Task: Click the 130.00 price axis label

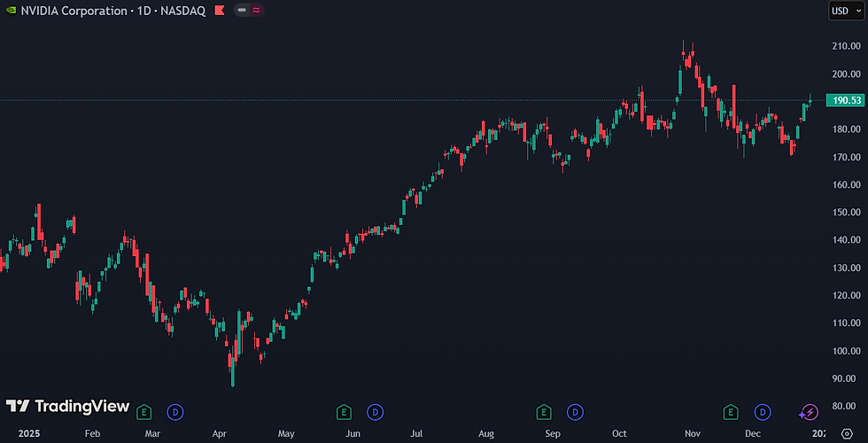Action: click(x=847, y=268)
